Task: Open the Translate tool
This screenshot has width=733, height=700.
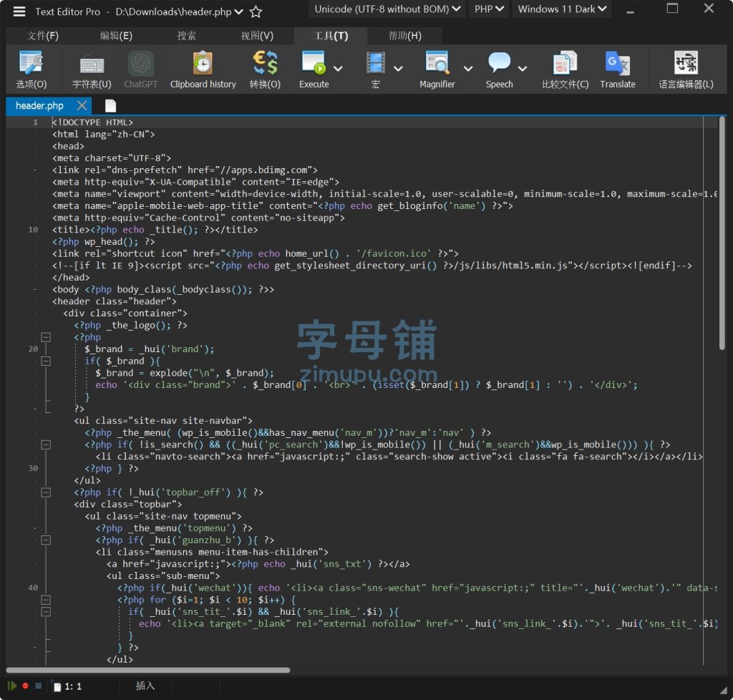Action: pos(618,69)
